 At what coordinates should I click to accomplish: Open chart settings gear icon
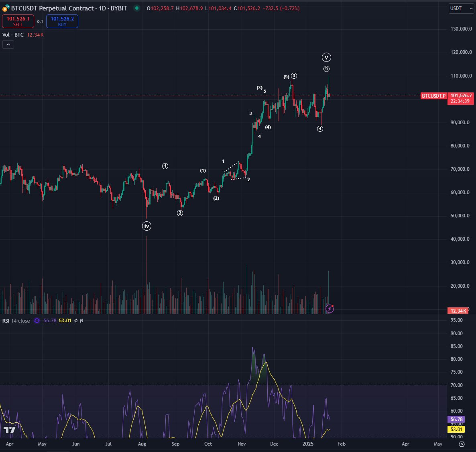(x=462, y=444)
